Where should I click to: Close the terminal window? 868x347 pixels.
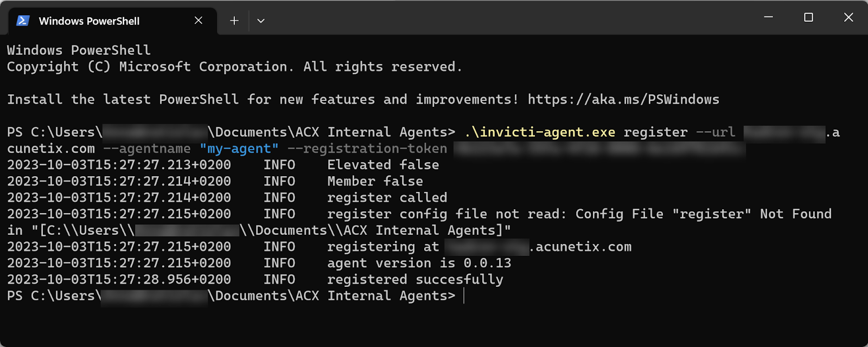[x=848, y=17]
